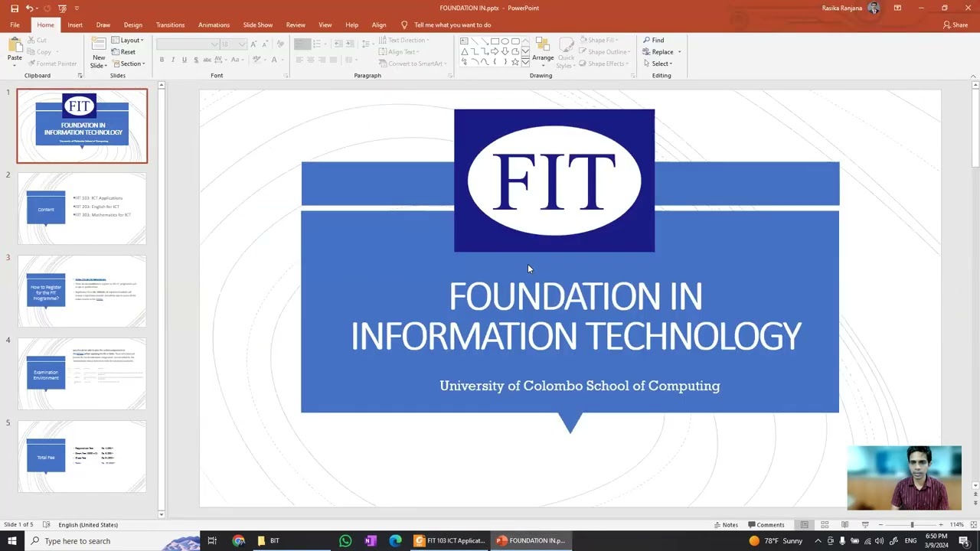The height and width of the screenshot is (551, 980).
Task: Open the Shape Fill dropdown
Action: click(x=599, y=40)
